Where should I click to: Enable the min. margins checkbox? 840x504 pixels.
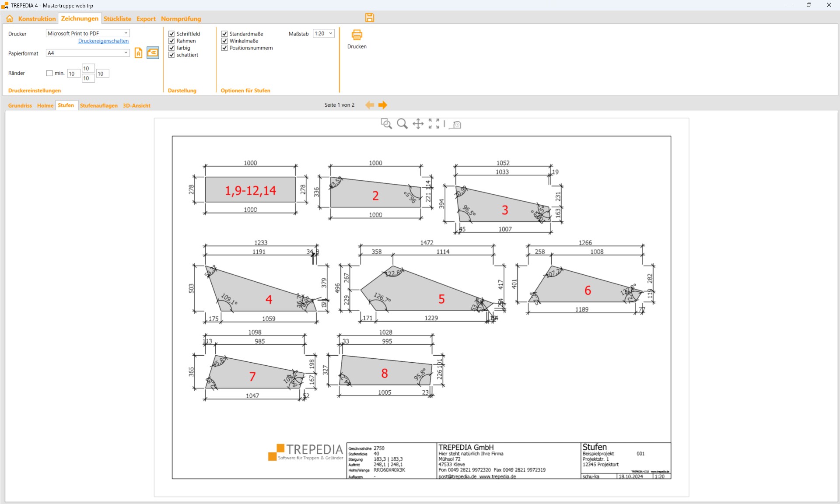click(x=49, y=73)
